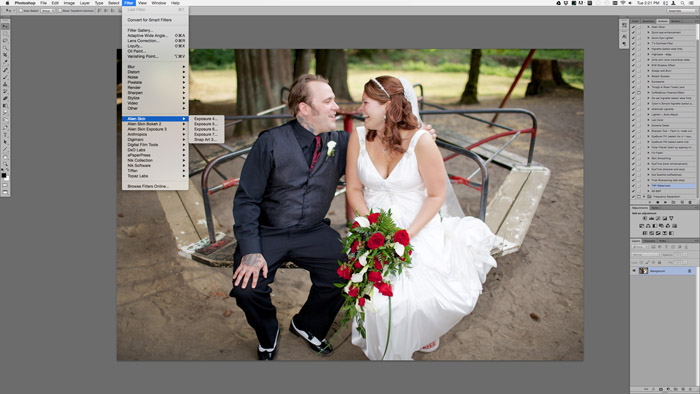This screenshot has height=394, width=700.
Task: Select the Background layer thumbnail
Action: point(643,271)
